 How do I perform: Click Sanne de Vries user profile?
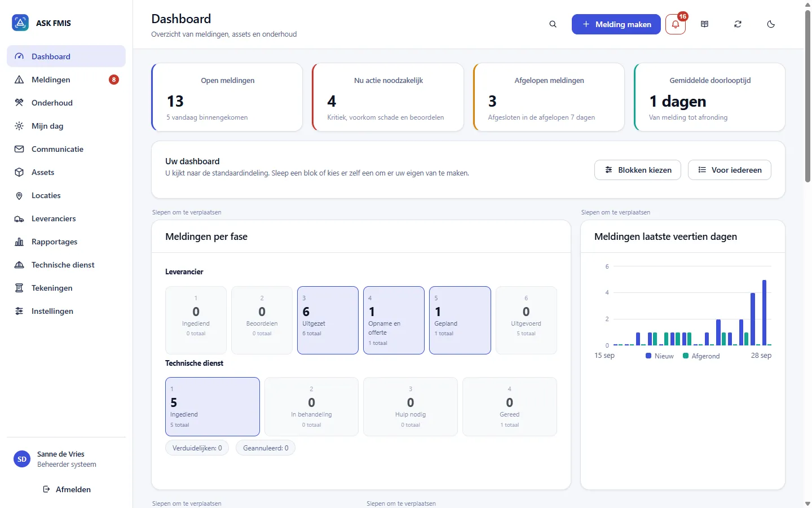pyautogui.click(x=66, y=459)
